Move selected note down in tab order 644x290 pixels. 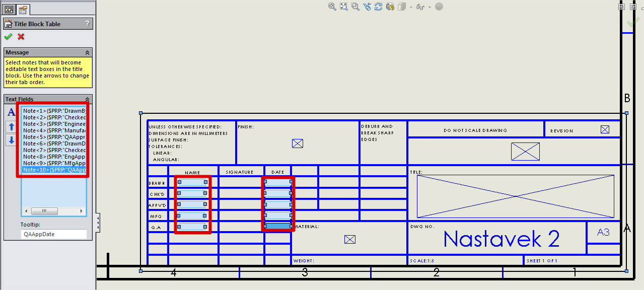(11, 140)
